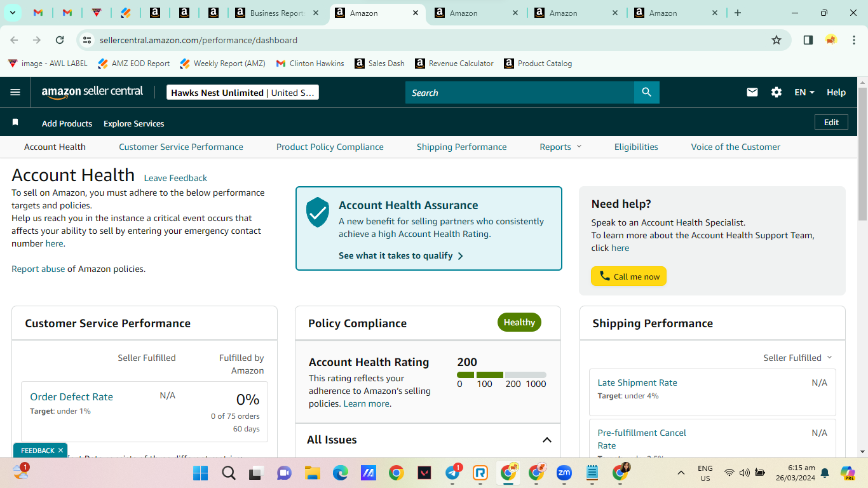Launch Microsoft Edge from the taskbar
The height and width of the screenshot is (488, 868).
pyautogui.click(x=340, y=473)
